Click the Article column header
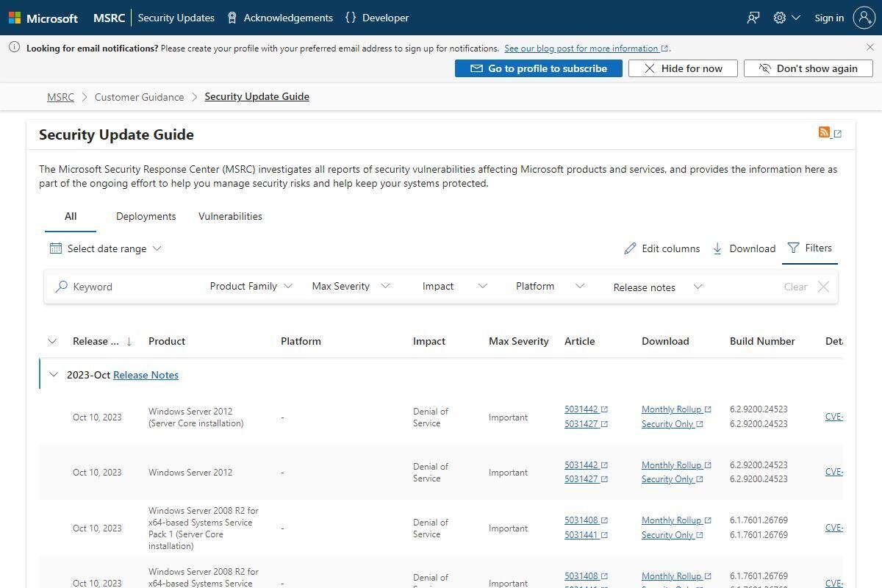 point(580,341)
